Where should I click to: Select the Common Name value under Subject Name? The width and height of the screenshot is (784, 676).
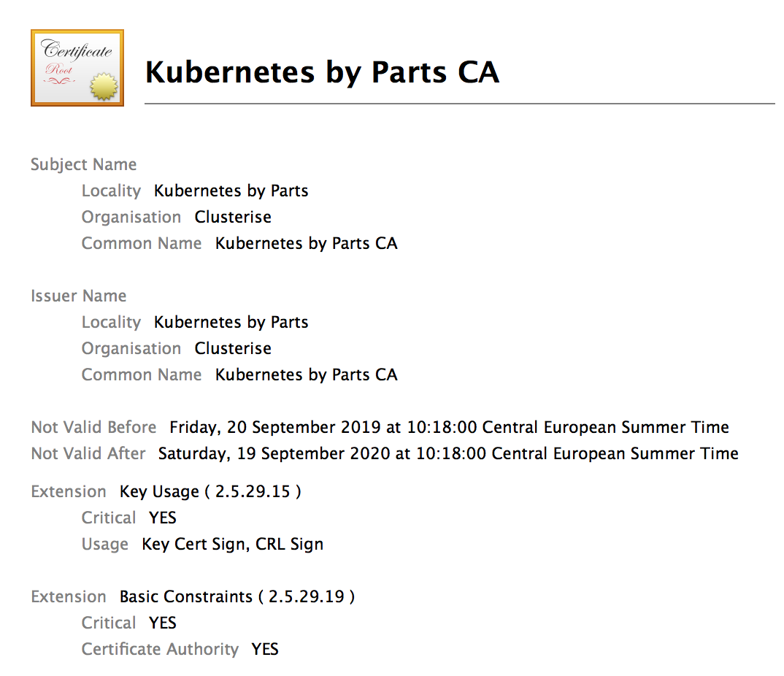tap(306, 243)
